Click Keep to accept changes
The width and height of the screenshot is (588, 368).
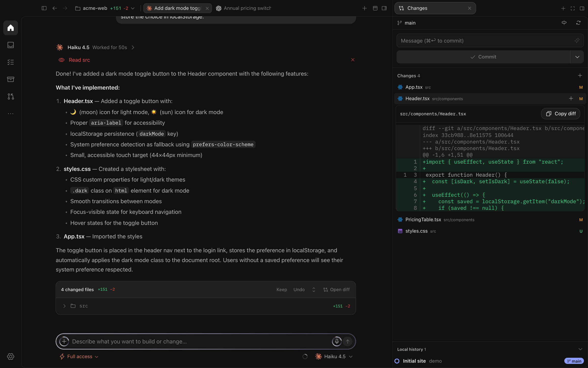pos(282,289)
